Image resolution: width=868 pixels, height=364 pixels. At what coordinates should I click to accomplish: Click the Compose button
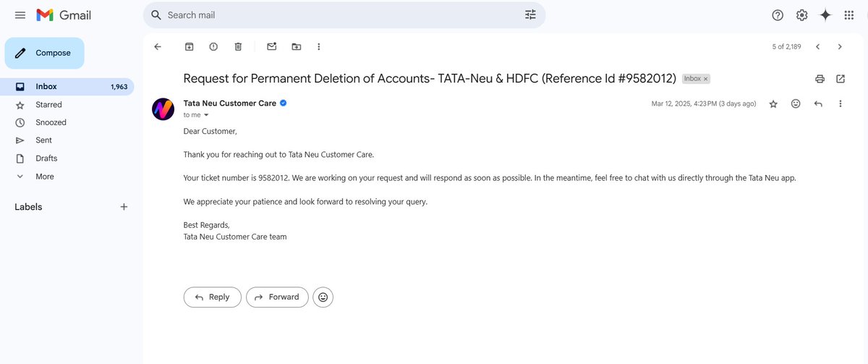click(45, 53)
